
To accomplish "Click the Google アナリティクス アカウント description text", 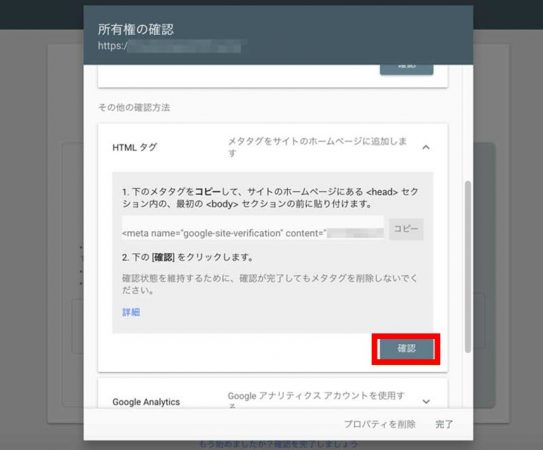I will point(316,400).
